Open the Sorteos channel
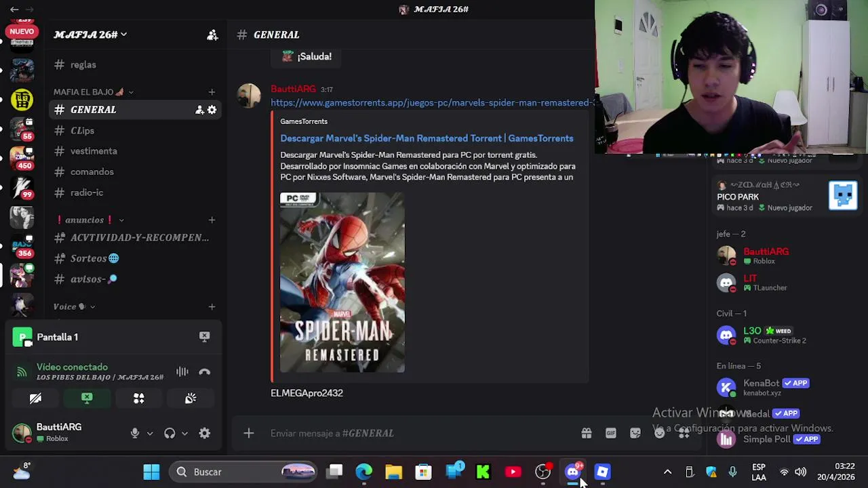 135,258
